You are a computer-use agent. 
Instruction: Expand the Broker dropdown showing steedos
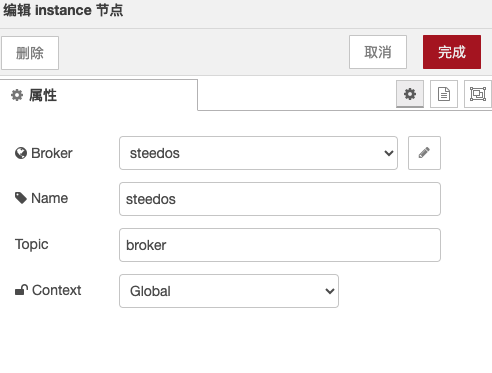click(258, 153)
